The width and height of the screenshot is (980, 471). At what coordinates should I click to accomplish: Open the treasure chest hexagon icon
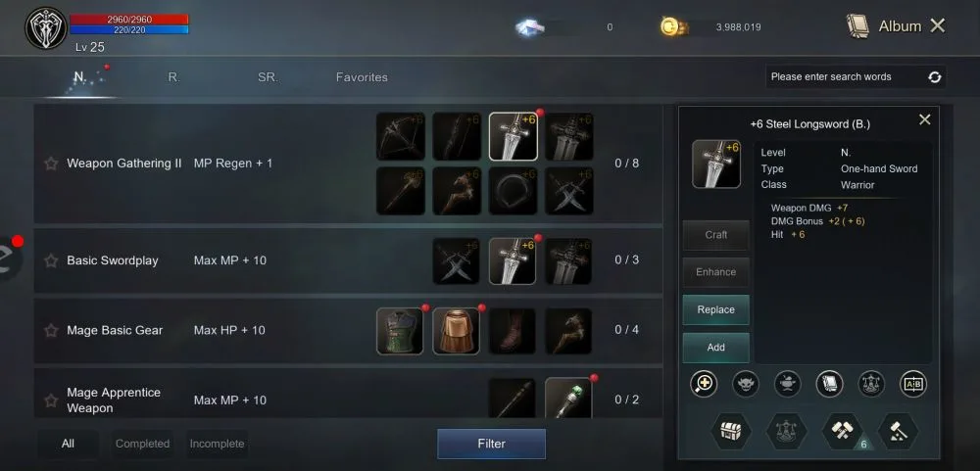(x=731, y=431)
